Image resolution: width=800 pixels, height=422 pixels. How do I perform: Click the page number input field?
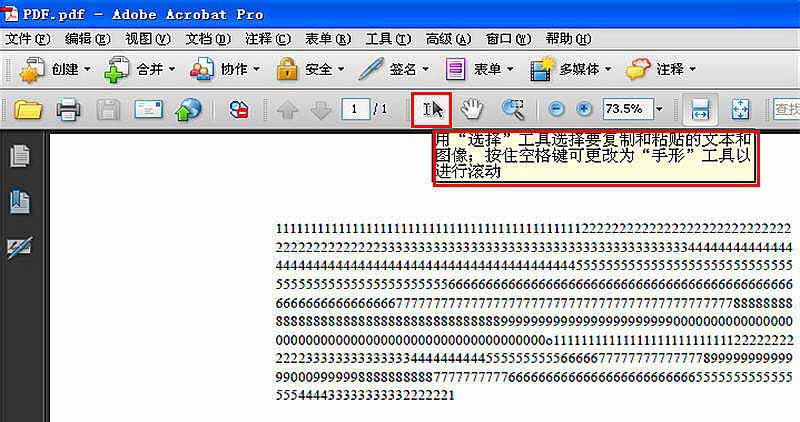pos(355,109)
